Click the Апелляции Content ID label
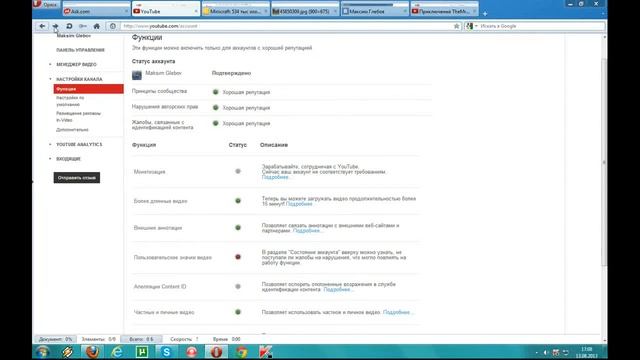 point(160,287)
